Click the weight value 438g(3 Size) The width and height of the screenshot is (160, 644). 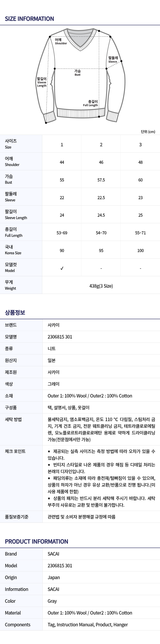pos(101,286)
